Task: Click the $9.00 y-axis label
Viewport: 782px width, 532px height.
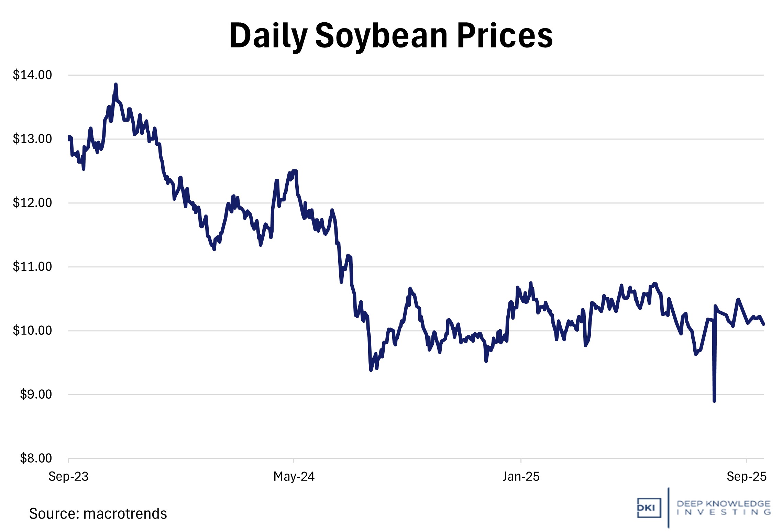Action: (36, 394)
